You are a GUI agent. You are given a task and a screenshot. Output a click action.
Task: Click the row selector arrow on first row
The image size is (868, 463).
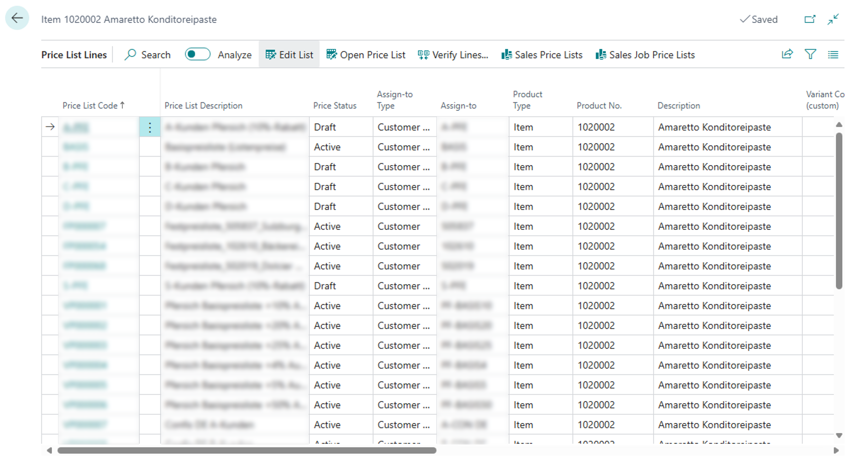click(50, 127)
